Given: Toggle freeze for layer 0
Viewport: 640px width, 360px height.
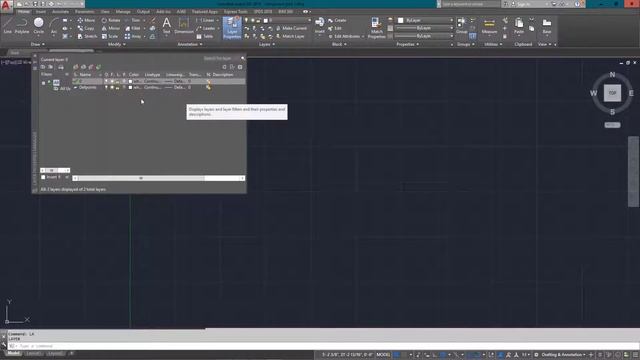Looking at the screenshot, I should click(x=112, y=81).
